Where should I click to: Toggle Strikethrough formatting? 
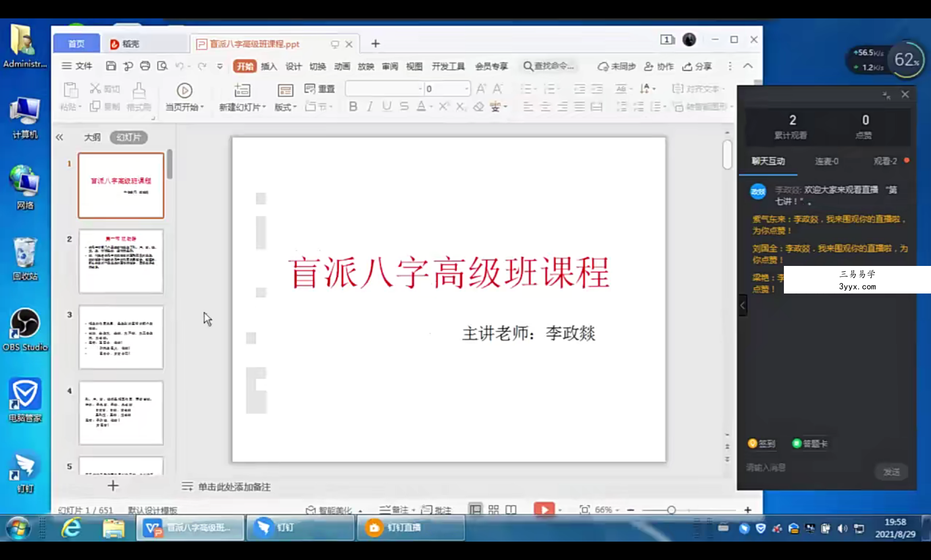coord(404,106)
